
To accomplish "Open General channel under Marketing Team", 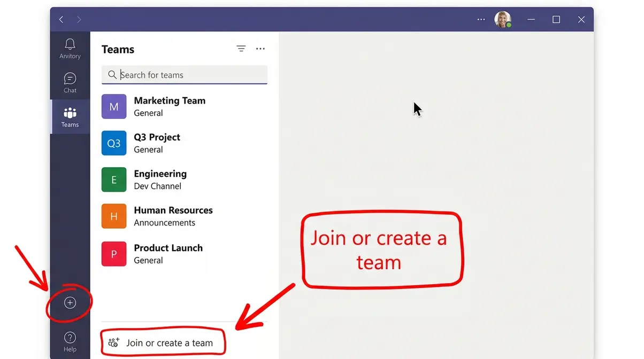I will click(x=148, y=113).
